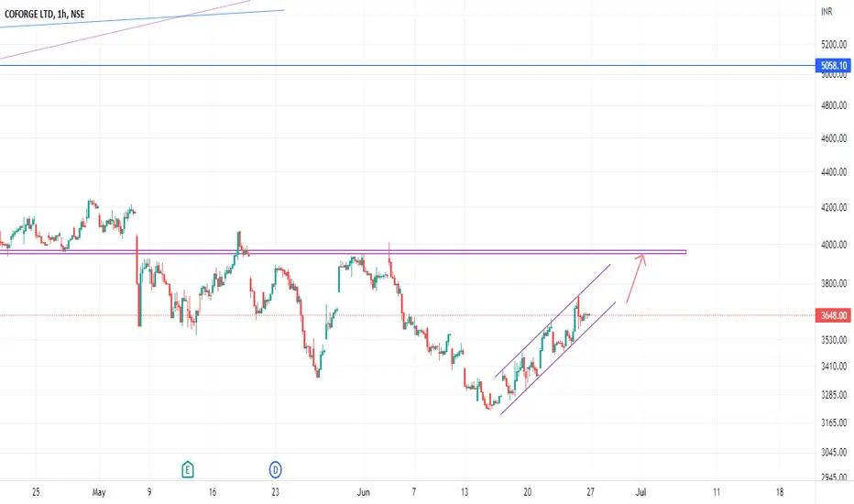The image size is (854, 504).
Task: Click the 4200.00 price axis label
Action: (x=834, y=208)
